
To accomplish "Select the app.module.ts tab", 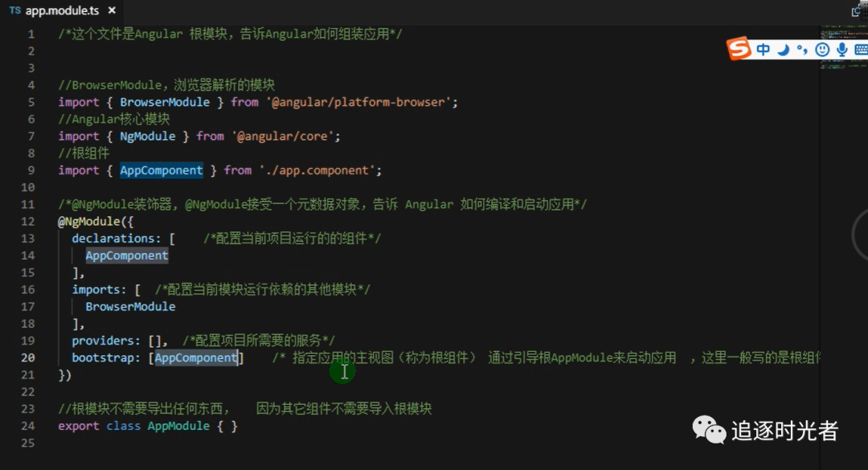I will point(62,10).
